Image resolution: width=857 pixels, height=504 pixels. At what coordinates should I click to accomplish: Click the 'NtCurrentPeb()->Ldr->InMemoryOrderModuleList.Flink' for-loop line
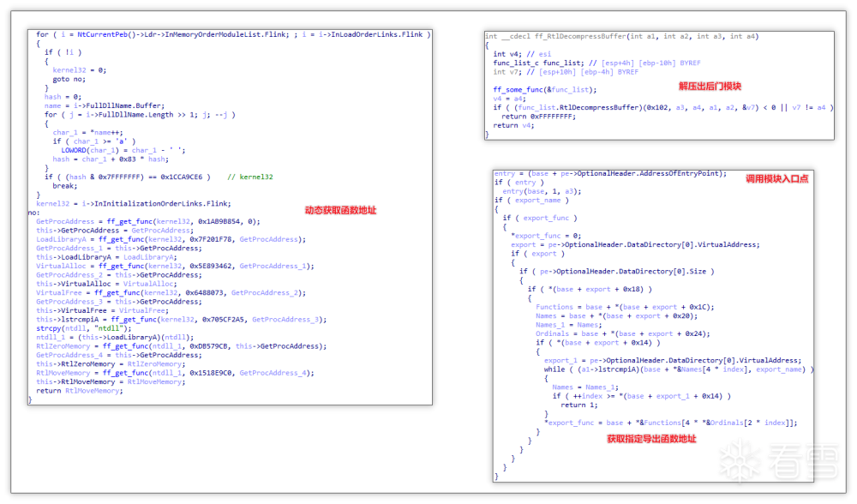[x=233, y=34]
